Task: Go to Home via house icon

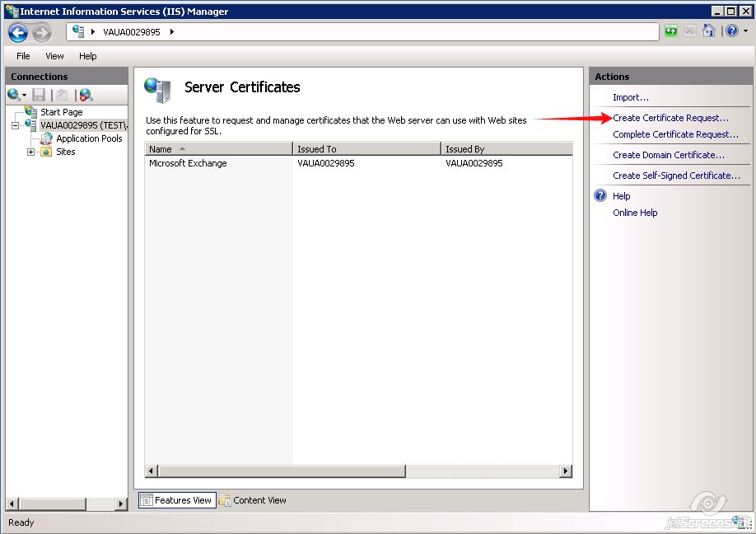Action: 708,31
